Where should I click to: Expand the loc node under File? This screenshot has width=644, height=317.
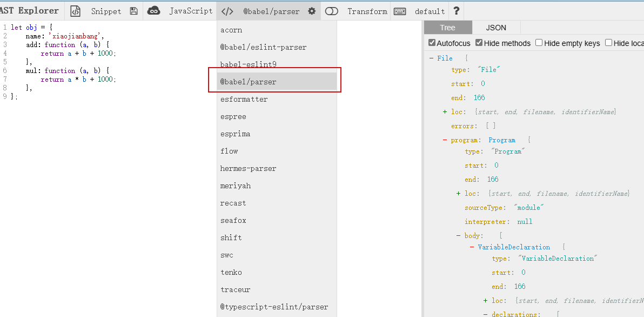pos(445,112)
